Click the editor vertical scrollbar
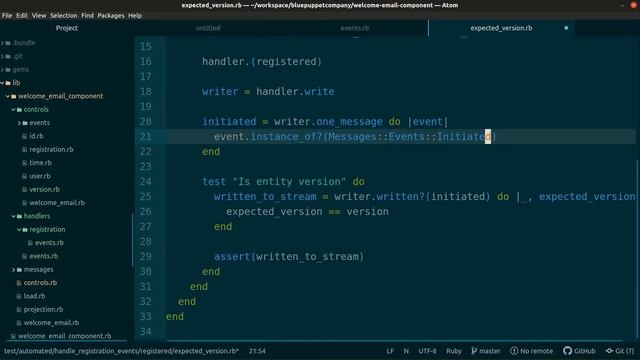This screenshot has width=640, height=360. 637,249
